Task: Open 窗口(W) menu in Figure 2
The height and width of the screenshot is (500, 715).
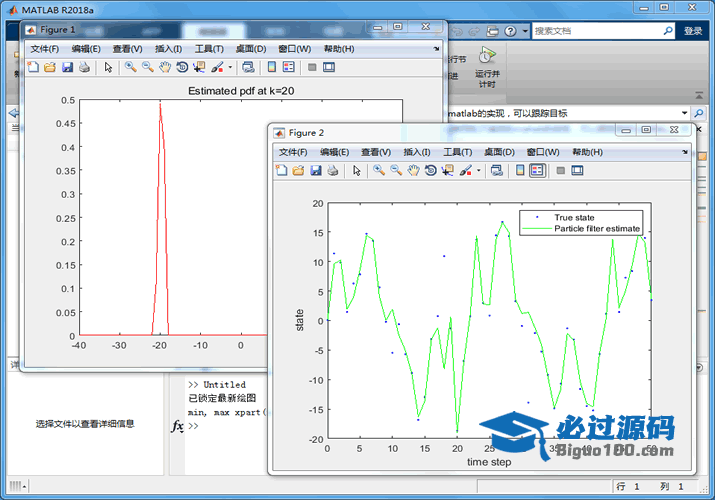Action: (543, 152)
